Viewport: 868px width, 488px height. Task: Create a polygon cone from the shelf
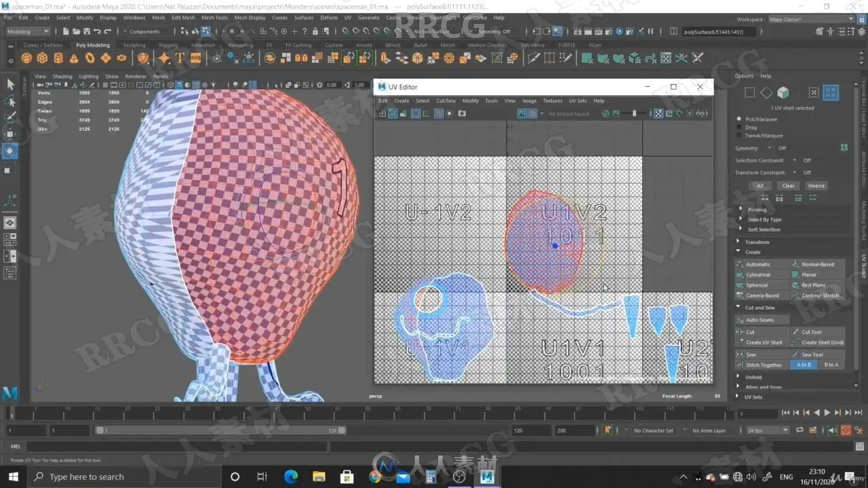pos(74,58)
